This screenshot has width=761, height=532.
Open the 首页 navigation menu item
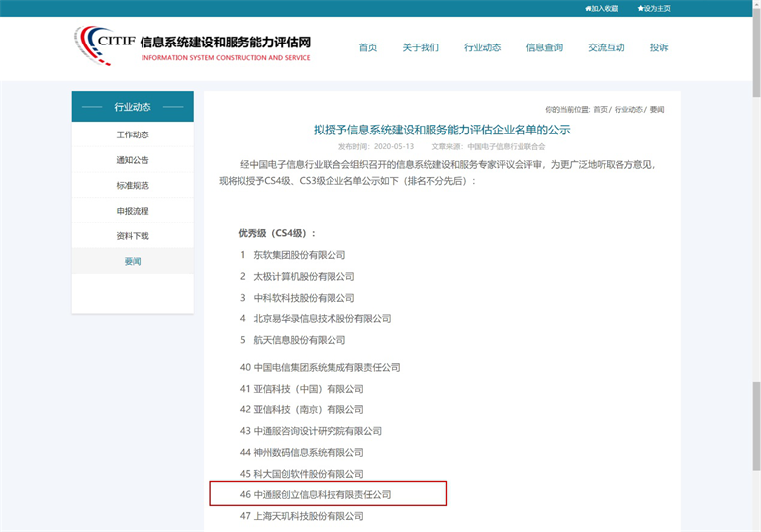368,47
